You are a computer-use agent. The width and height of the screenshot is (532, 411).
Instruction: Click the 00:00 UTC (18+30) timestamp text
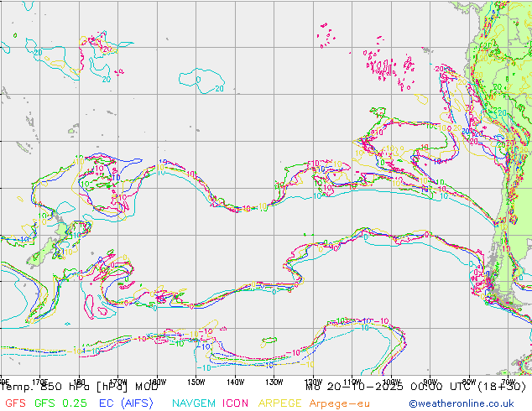tap(468, 387)
